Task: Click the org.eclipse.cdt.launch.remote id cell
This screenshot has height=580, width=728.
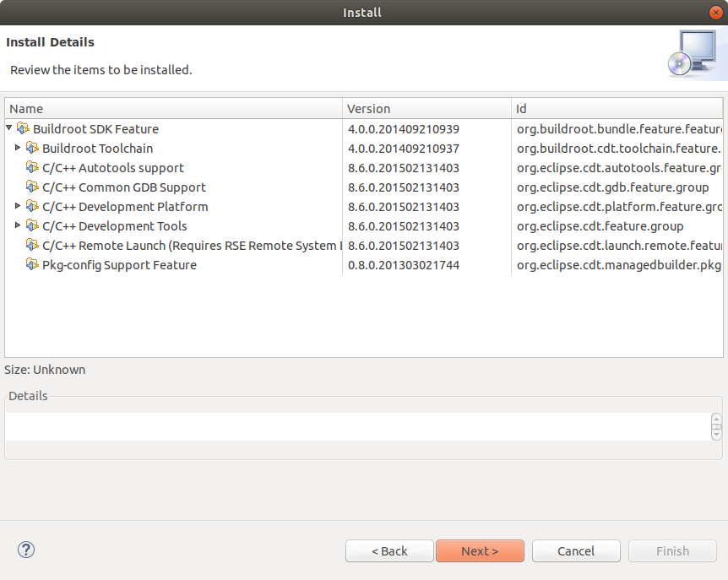Action: click(619, 246)
